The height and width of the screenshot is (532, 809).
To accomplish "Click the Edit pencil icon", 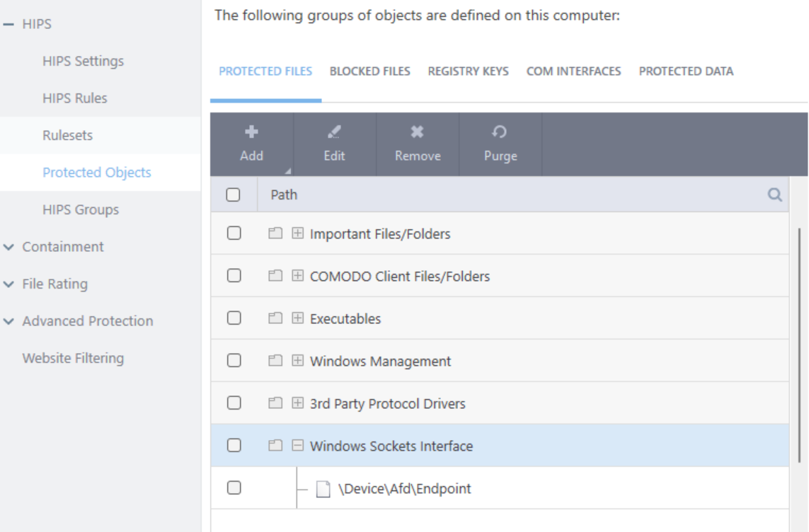I will 334,132.
